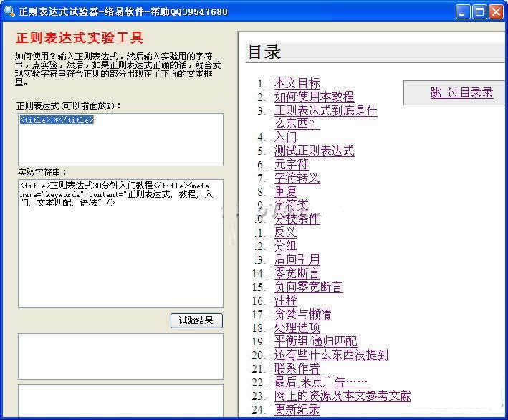Viewport: 508px width, 420px height.
Task: Minimize the 正则表达式试验器 window
Action: (x=463, y=12)
